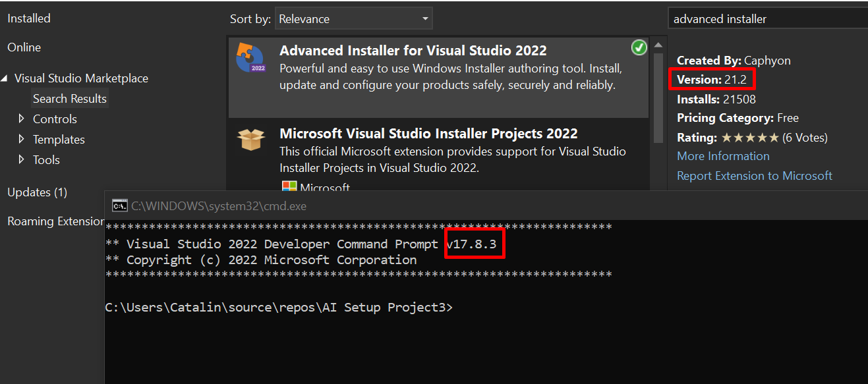Open the Search Results view
The image size is (868, 384).
click(x=69, y=98)
